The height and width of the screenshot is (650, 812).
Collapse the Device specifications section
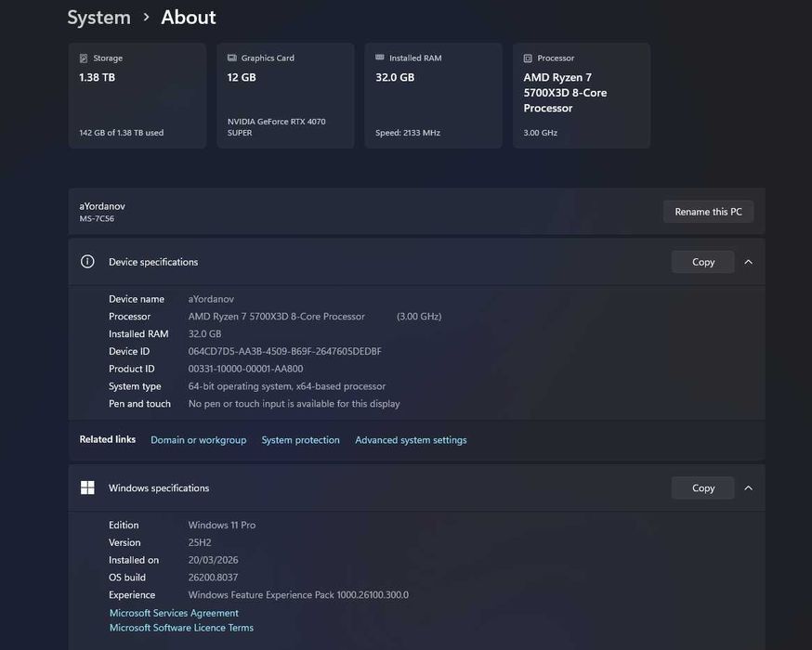click(748, 262)
